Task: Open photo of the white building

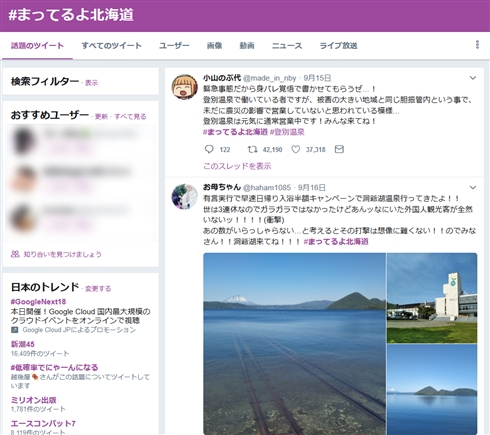Action: 432,298
